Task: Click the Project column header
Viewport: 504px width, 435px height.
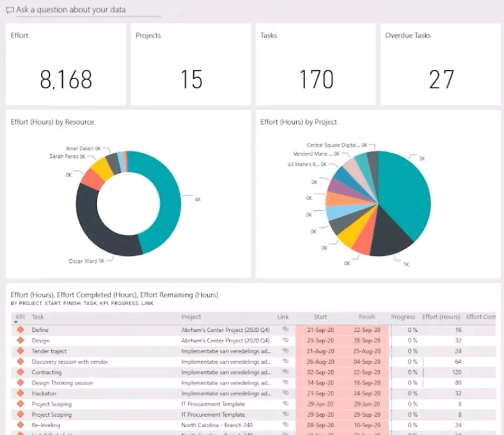Action: pos(191,317)
